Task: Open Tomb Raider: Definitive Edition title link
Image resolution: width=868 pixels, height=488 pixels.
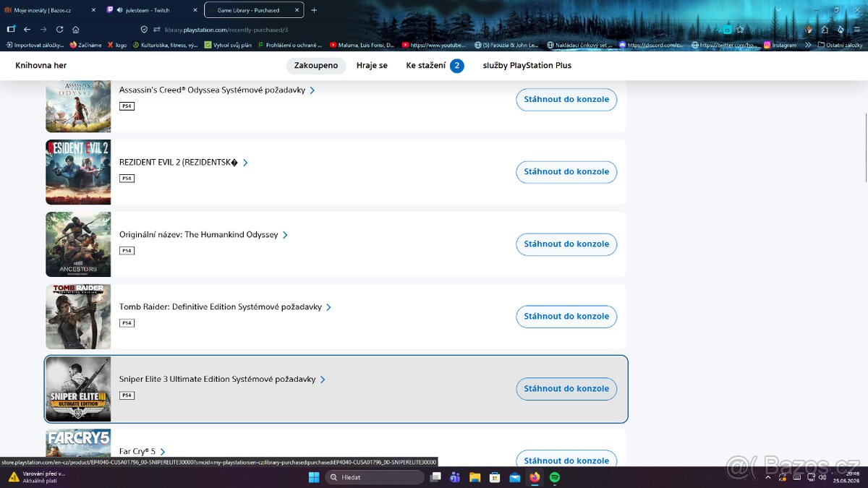Action: point(221,307)
